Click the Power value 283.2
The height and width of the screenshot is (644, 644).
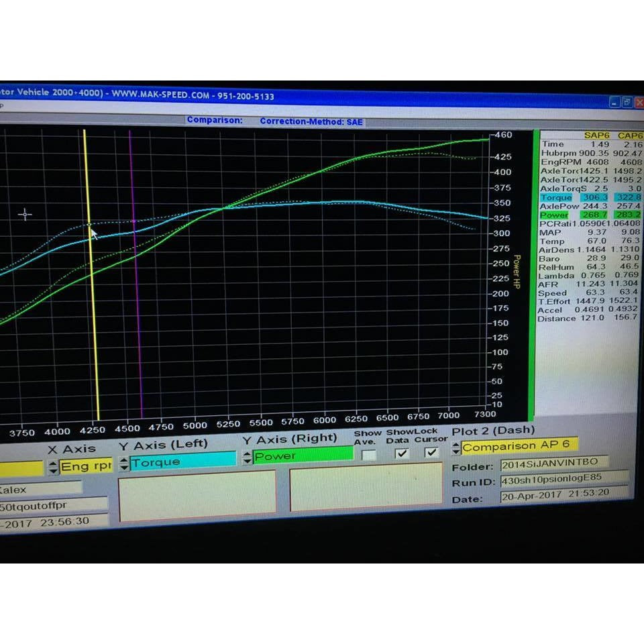[x=628, y=215]
